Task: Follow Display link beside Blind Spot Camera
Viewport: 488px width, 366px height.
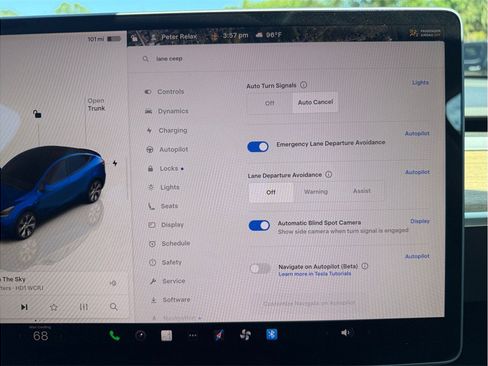Action: [x=420, y=221]
